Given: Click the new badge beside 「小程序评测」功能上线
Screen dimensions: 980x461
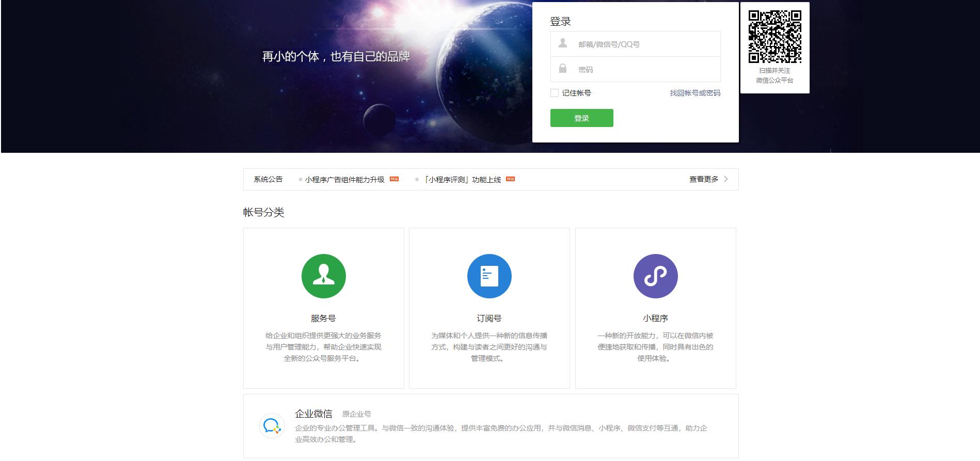Looking at the screenshot, I should 510,179.
